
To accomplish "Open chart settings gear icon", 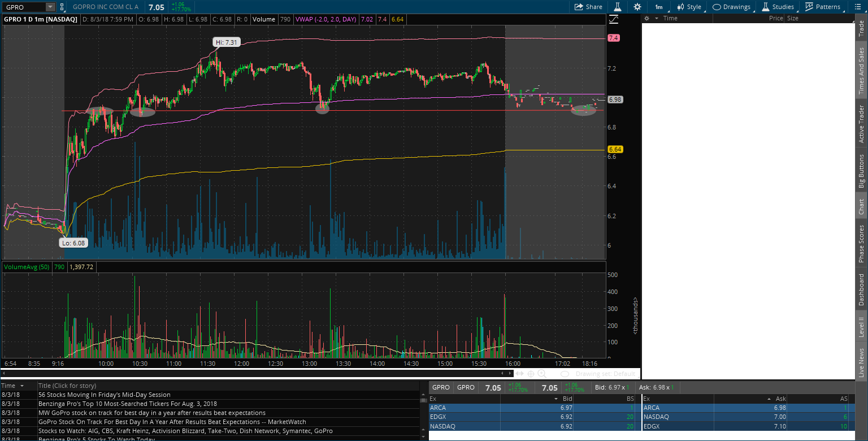I will (x=637, y=7).
